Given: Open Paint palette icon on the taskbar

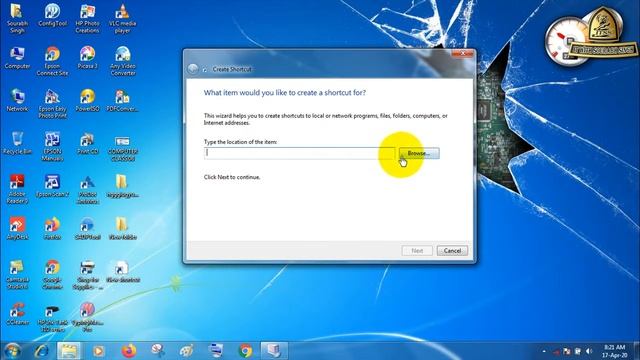Looking at the screenshot, I should [x=187, y=351].
